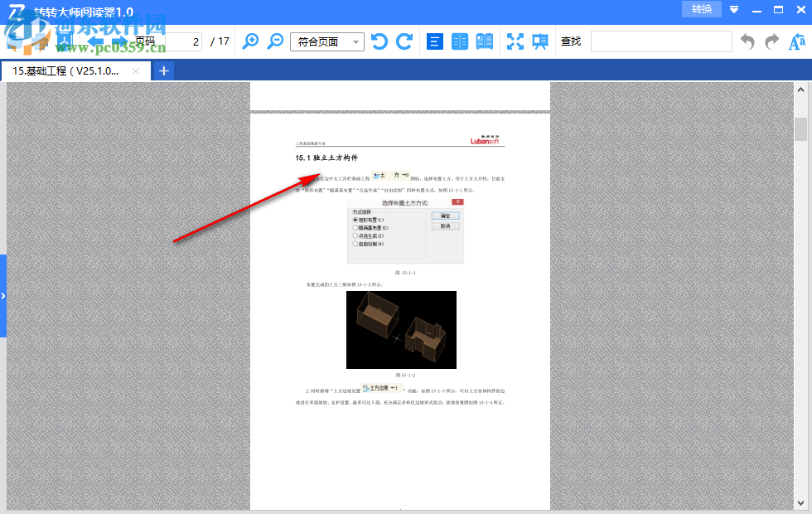Toggle match case Aa search option
The height and width of the screenshot is (514, 812).
click(x=796, y=41)
